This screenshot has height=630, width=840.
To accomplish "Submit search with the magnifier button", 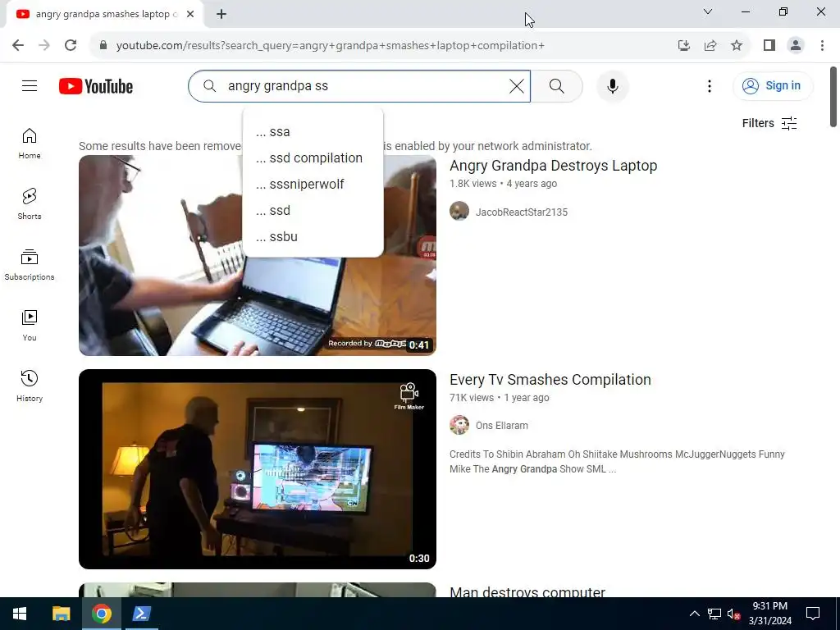I will 557,85.
